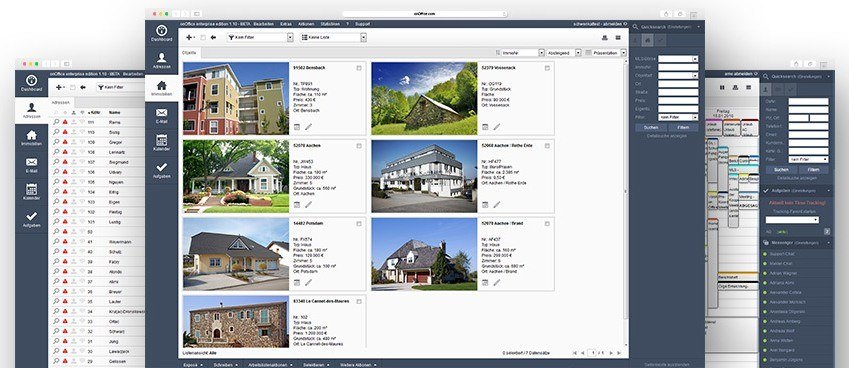Click the page number field in pagination
This screenshot has height=368, width=849.
click(x=593, y=353)
